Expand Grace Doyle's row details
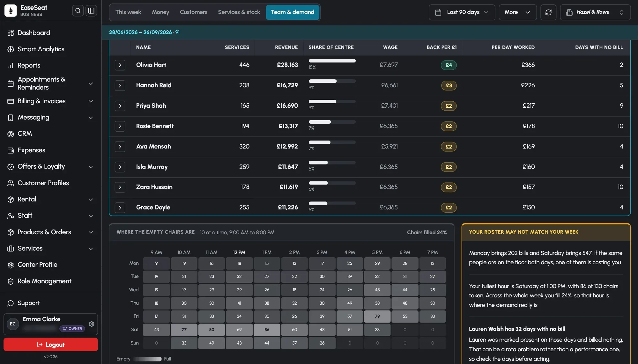Viewport: 638px width, 364px height. (120, 207)
